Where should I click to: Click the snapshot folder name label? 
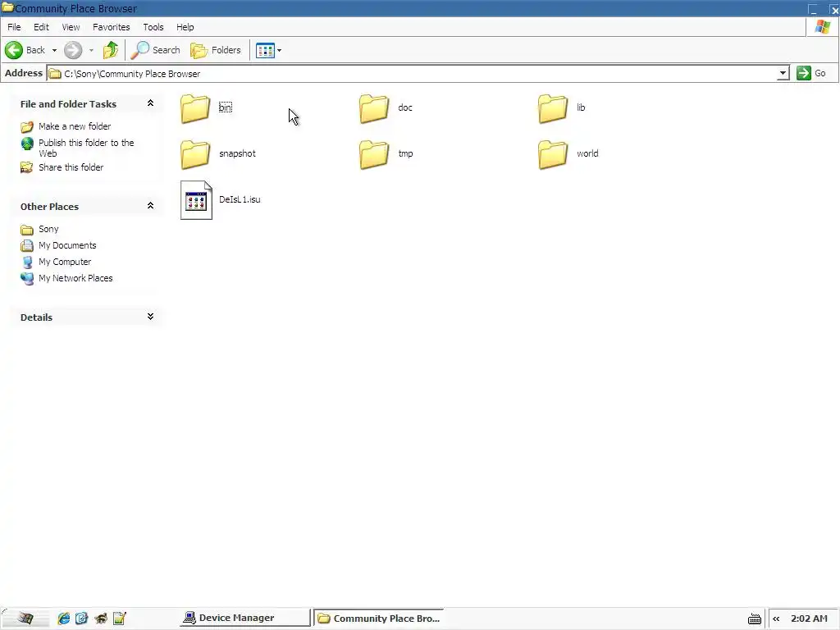click(237, 153)
